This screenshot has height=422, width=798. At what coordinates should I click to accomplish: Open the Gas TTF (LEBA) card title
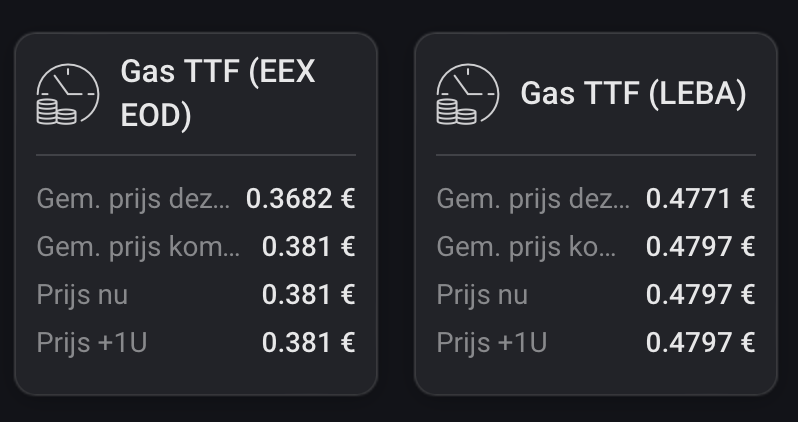coord(633,94)
